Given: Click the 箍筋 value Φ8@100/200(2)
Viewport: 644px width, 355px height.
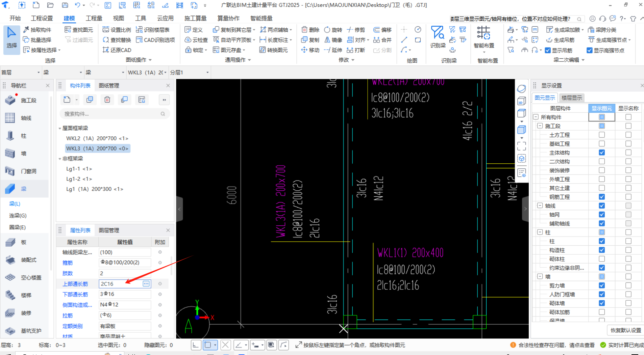Looking at the screenshot, I should tap(125, 263).
